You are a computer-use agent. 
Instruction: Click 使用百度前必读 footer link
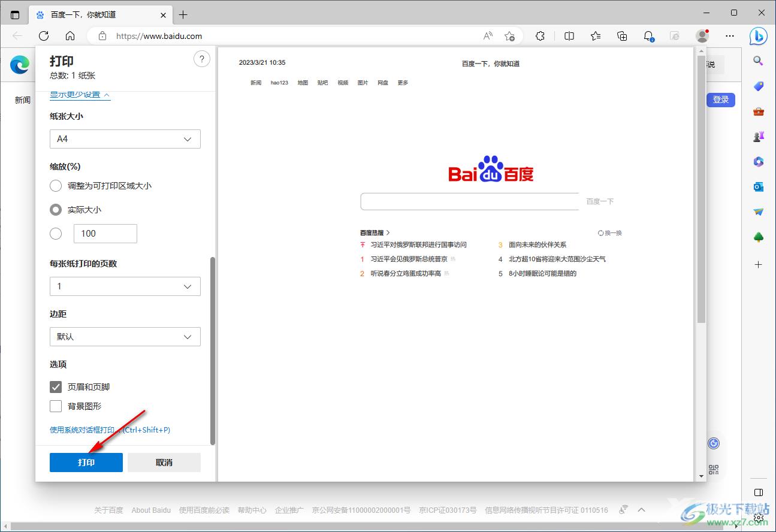pos(204,510)
